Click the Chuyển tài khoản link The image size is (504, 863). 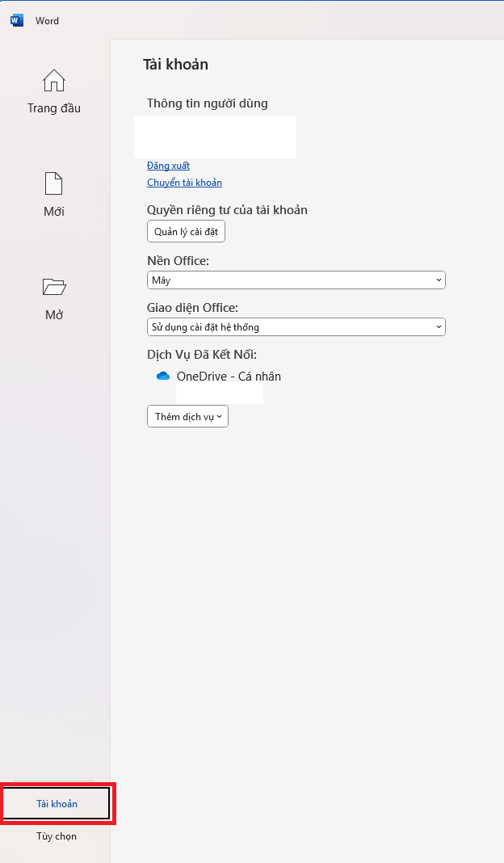pos(184,183)
